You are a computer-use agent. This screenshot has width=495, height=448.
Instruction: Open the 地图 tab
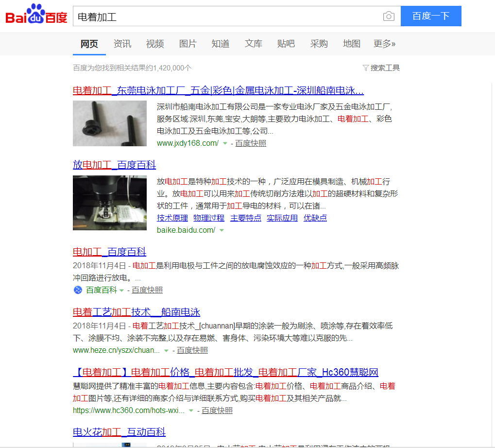[352, 44]
